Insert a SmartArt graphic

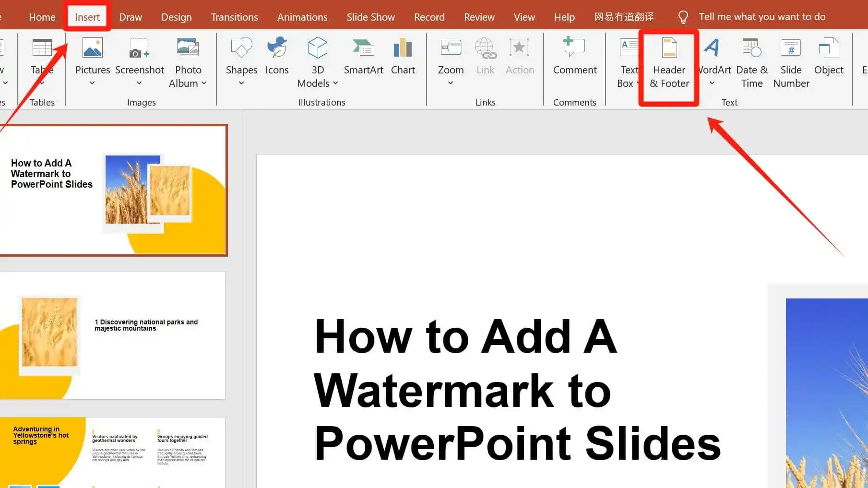tap(363, 57)
